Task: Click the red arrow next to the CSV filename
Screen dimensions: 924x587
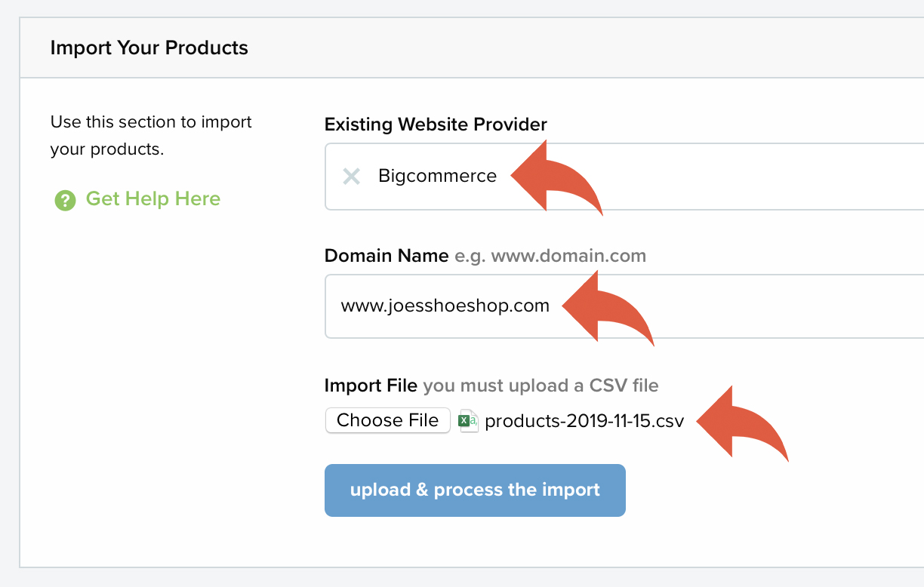Action: [x=742, y=423]
